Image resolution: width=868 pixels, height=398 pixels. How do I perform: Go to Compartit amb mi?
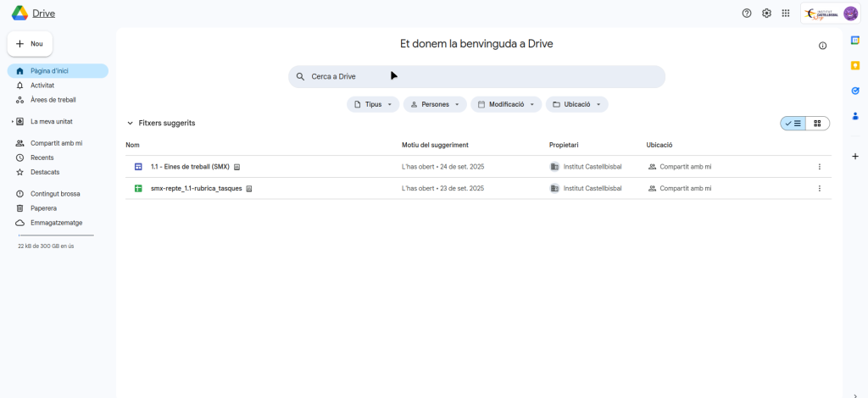(56, 143)
